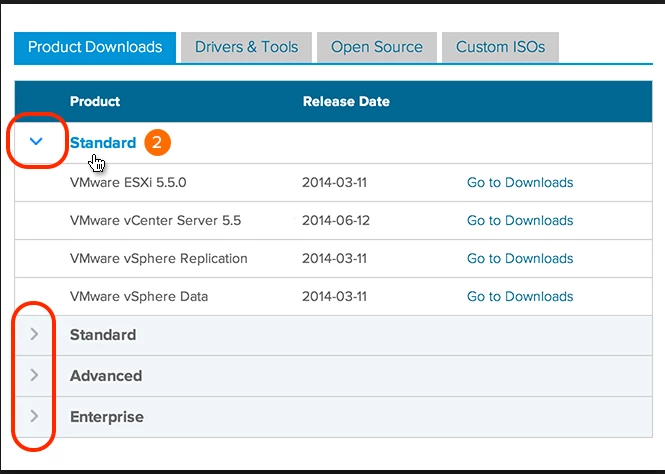Select the VMware ESXi 5.5.0 product name
The image size is (665, 474).
pyautogui.click(x=128, y=182)
